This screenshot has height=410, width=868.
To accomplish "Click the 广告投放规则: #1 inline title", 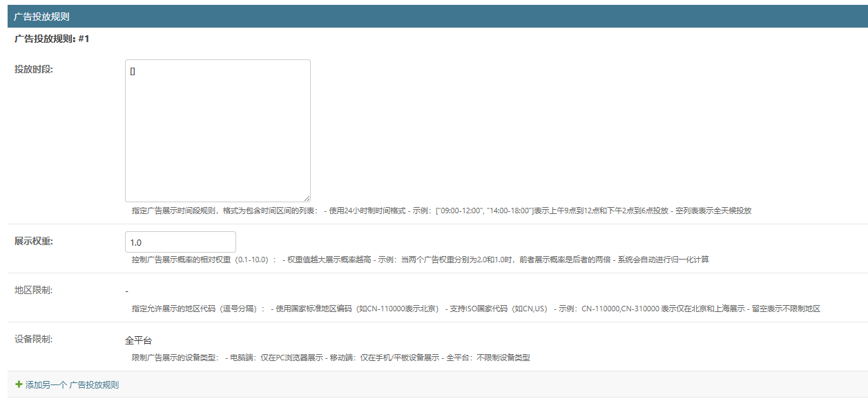I will pyautogui.click(x=52, y=39).
